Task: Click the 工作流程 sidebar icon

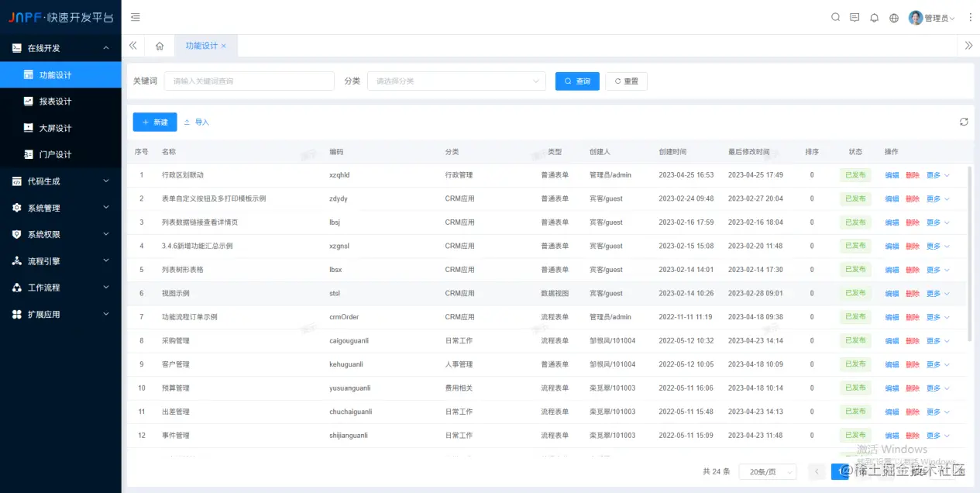Action: click(x=17, y=288)
